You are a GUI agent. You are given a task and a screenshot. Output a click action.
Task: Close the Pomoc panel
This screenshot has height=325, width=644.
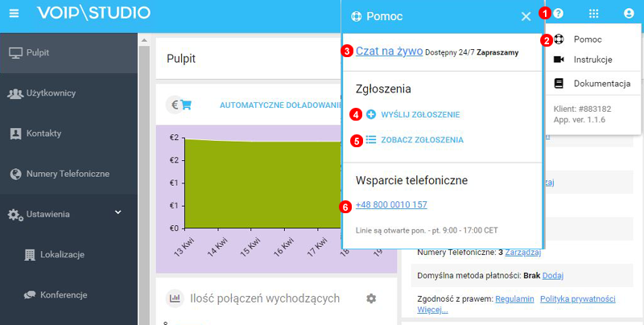coord(526,16)
